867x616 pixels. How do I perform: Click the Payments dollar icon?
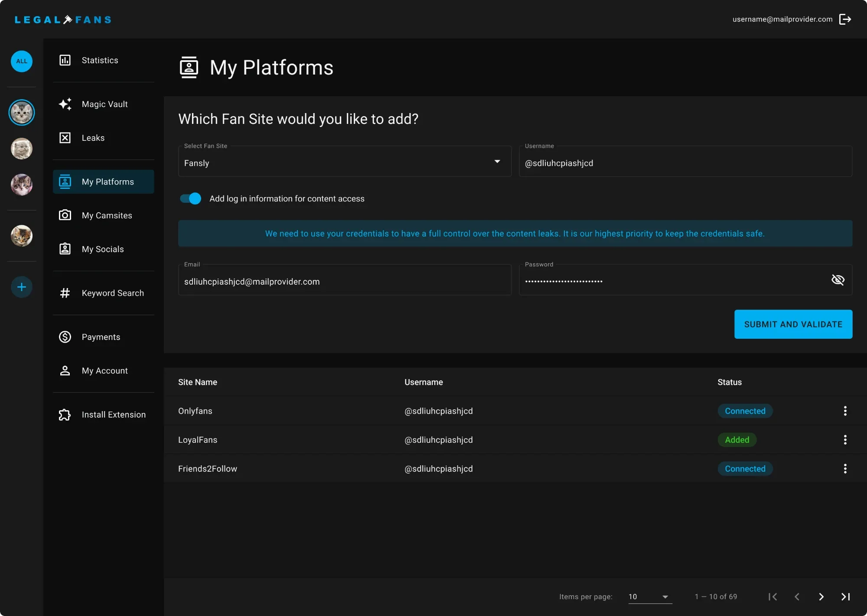[x=65, y=337]
